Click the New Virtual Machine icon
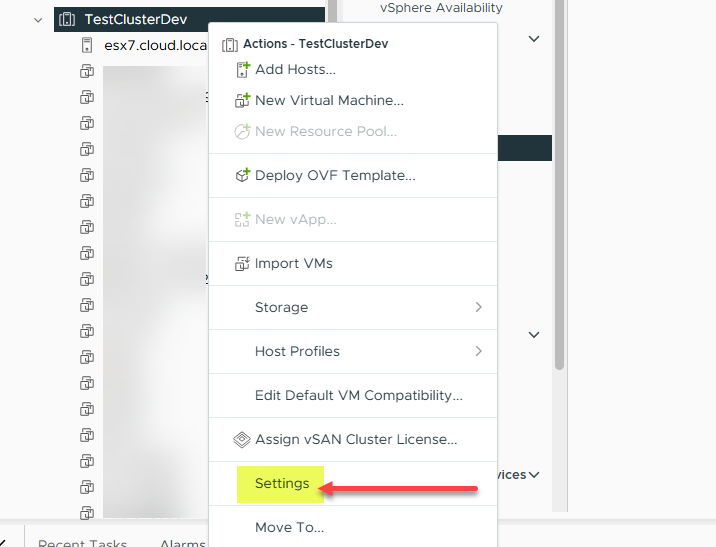This screenshot has height=547, width=716. pos(241,100)
